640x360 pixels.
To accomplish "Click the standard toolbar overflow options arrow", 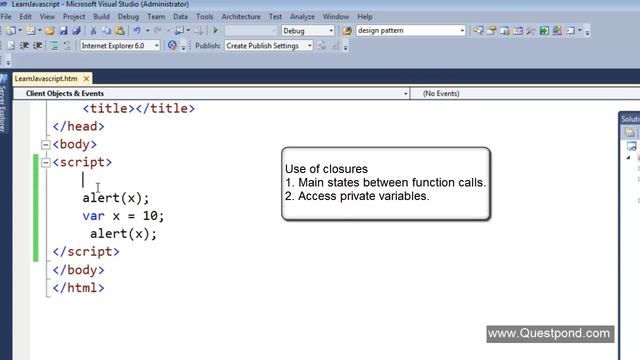I will click(x=587, y=31).
